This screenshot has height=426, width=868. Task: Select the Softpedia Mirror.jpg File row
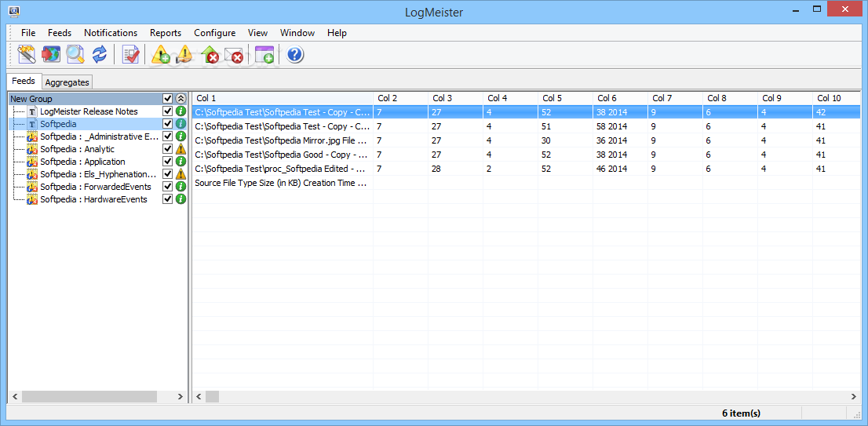(x=527, y=140)
